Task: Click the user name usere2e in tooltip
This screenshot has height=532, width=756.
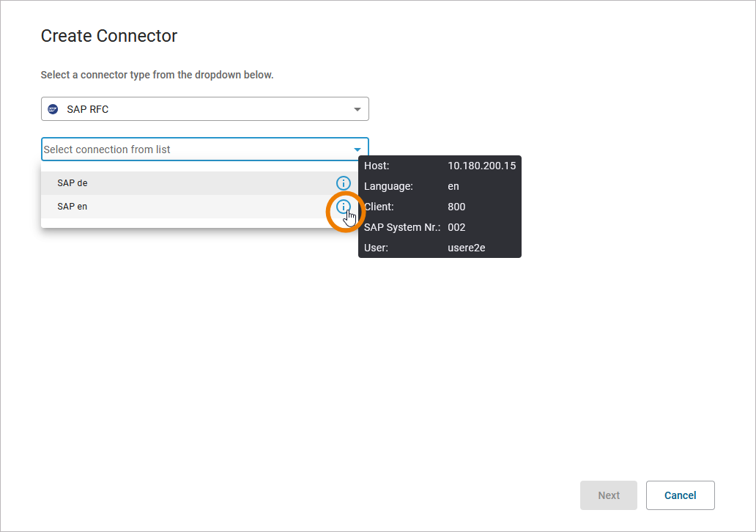Action: (x=466, y=248)
